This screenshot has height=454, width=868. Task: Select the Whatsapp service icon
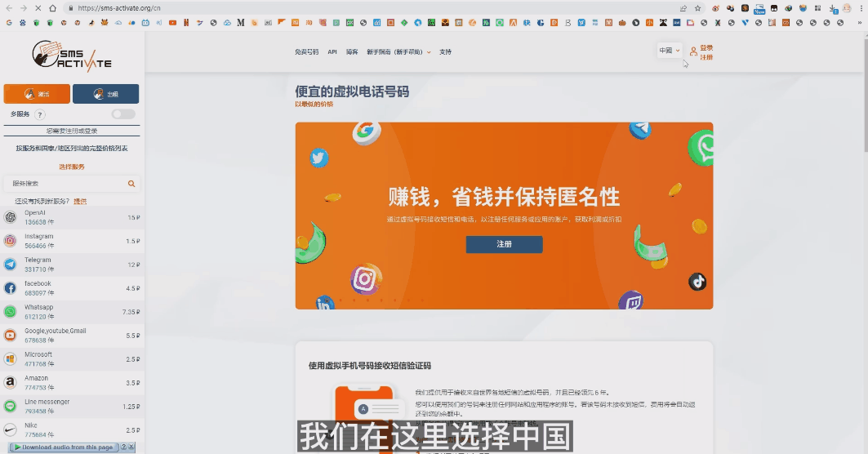11,312
